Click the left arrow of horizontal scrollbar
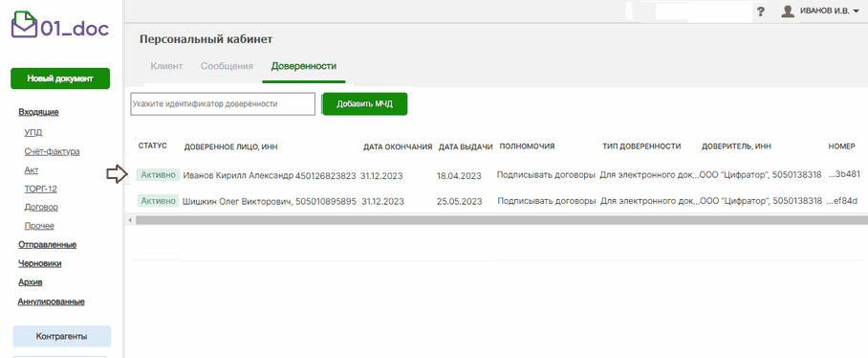 (130, 220)
